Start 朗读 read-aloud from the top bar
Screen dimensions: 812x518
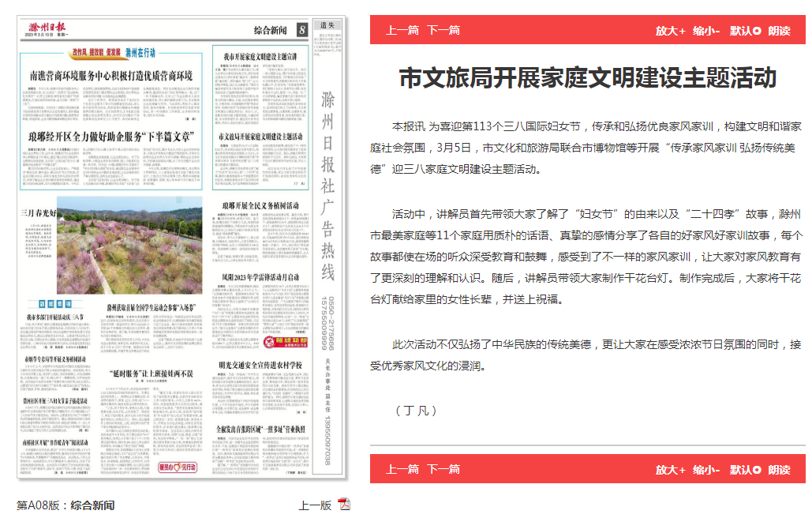(779, 31)
